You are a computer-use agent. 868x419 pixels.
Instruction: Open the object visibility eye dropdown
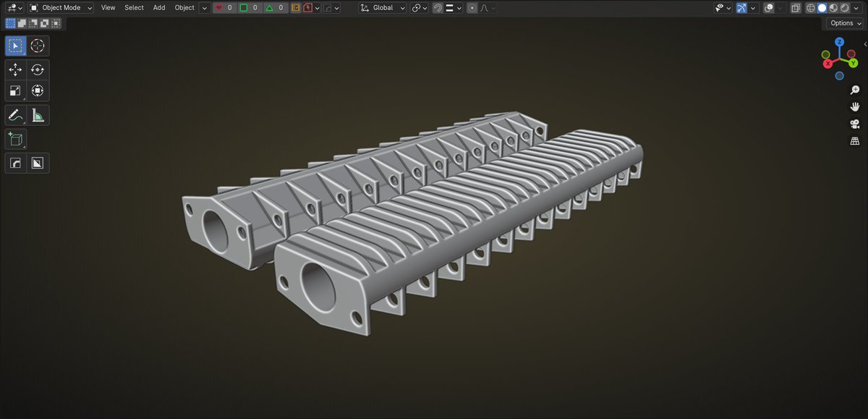point(723,7)
